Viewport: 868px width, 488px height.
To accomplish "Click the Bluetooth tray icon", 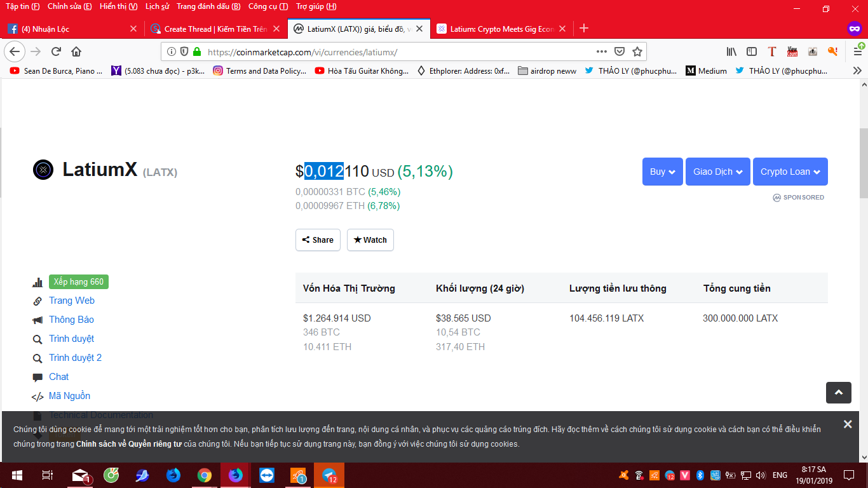I will 700,475.
